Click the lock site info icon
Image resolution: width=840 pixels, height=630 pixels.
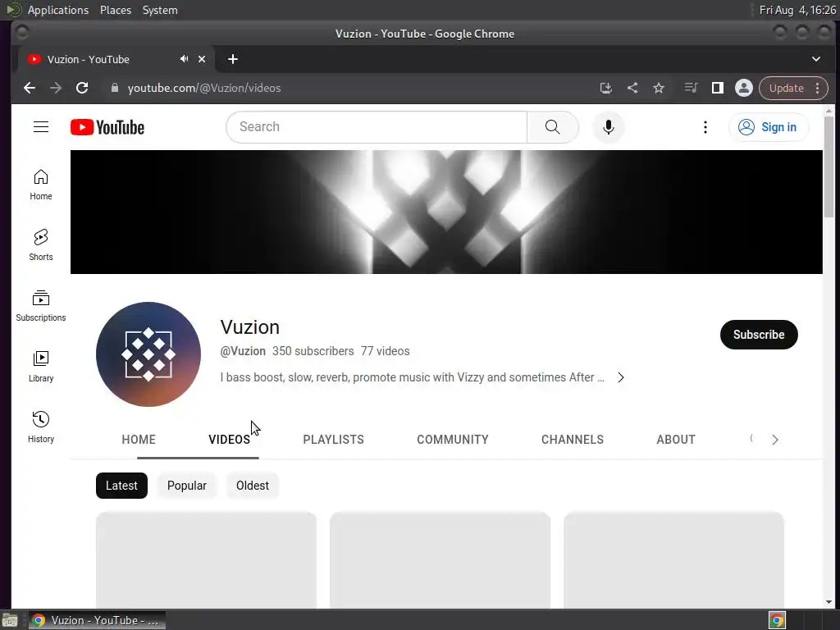point(114,88)
